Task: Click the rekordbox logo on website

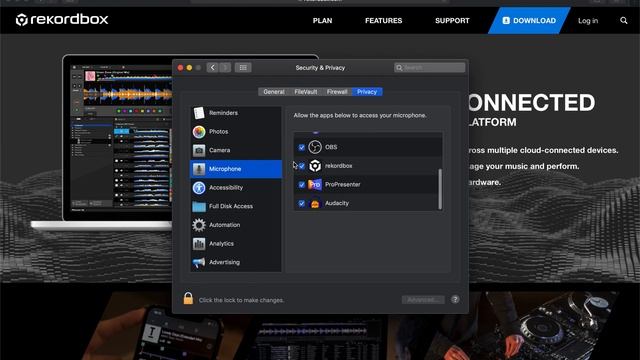Action: click(x=62, y=19)
